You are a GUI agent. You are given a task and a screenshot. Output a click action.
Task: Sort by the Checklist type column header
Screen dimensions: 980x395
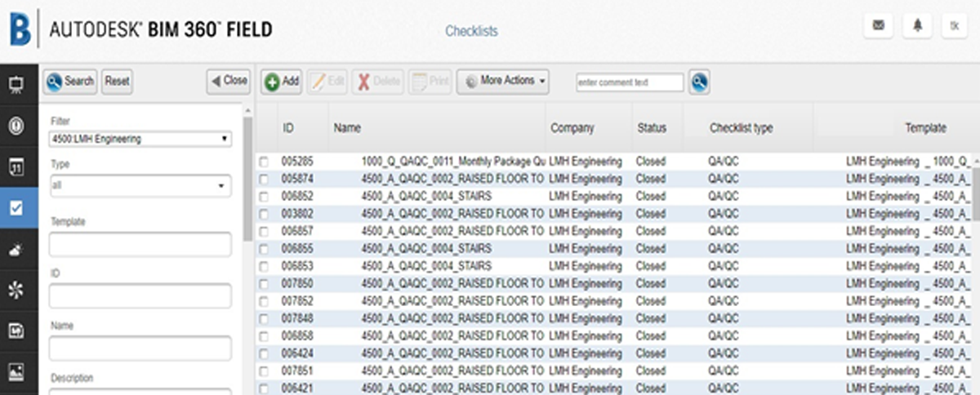click(741, 128)
